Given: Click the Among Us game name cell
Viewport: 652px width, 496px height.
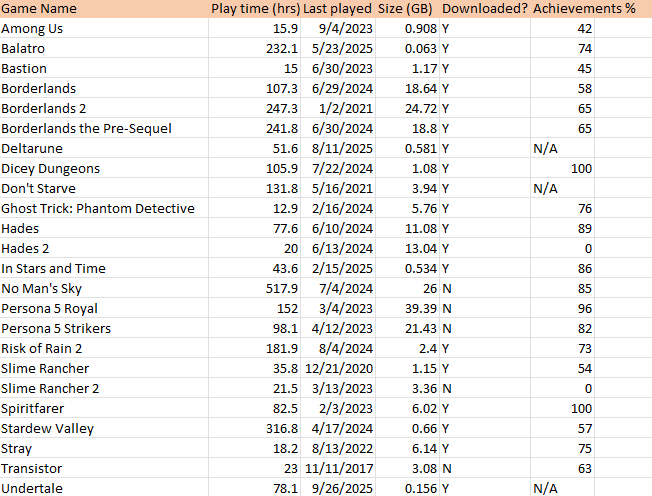Looking at the screenshot, I should pyautogui.click(x=32, y=29).
